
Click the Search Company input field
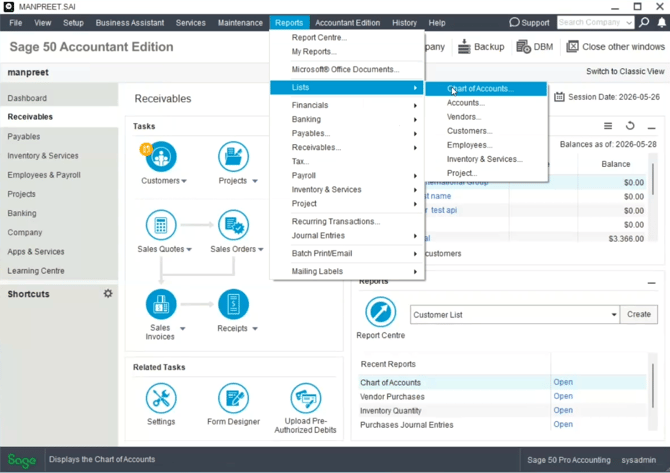(590, 23)
